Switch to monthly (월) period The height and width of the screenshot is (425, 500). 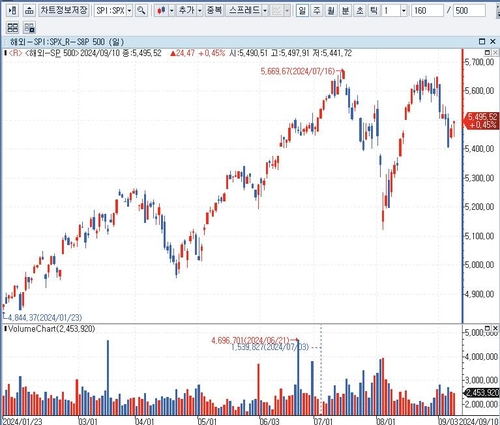pyautogui.click(x=331, y=11)
